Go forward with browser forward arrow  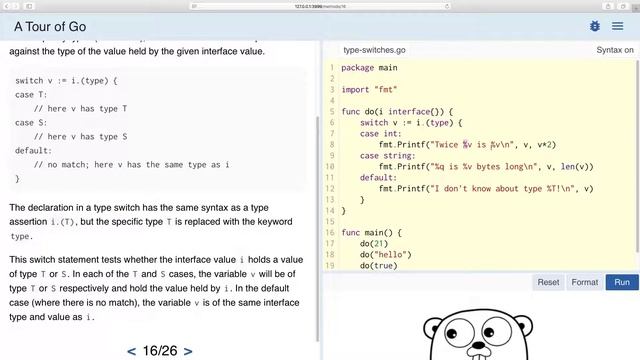pyautogui.click(x=16, y=6)
